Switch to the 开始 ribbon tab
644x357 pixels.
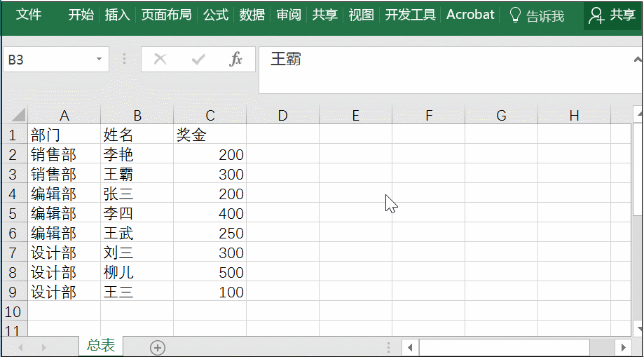[x=81, y=15]
